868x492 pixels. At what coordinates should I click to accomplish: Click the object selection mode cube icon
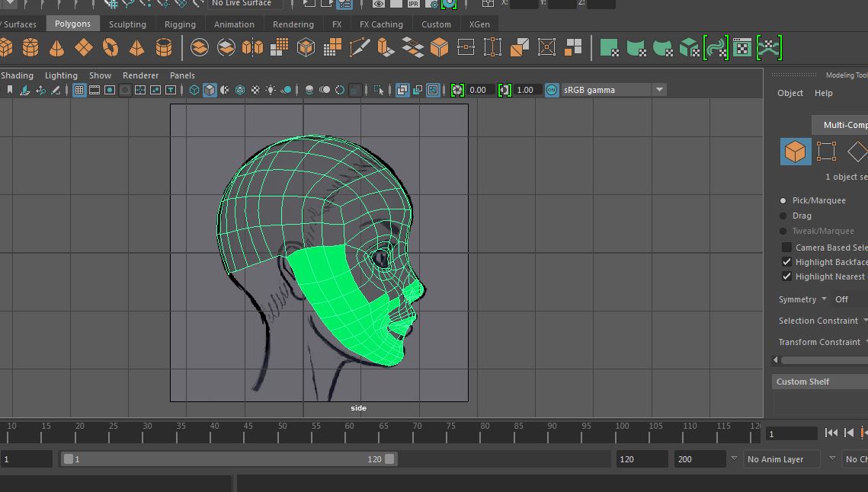coord(796,152)
